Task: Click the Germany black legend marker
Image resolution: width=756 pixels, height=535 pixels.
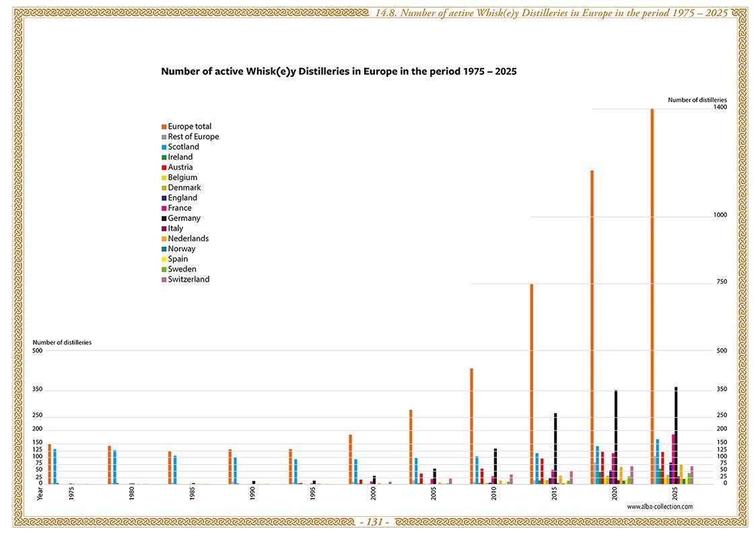Action: 164,218
